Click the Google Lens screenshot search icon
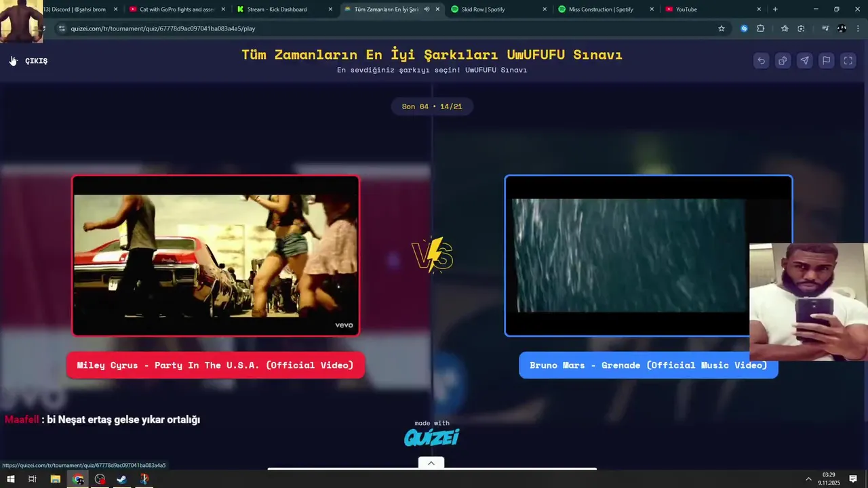 coord(801,28)
